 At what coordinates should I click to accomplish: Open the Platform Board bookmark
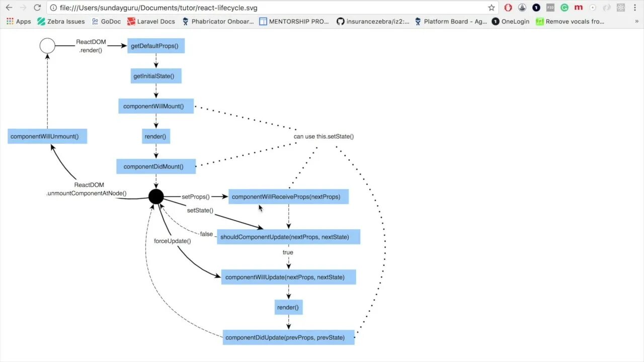pyautogui.click(x=451, y=22)
